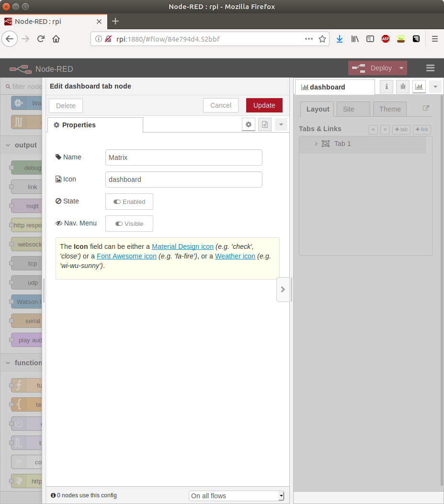444x504 pixels.
Task: Select the link output node in palette
Action: [x=26, y=187]
